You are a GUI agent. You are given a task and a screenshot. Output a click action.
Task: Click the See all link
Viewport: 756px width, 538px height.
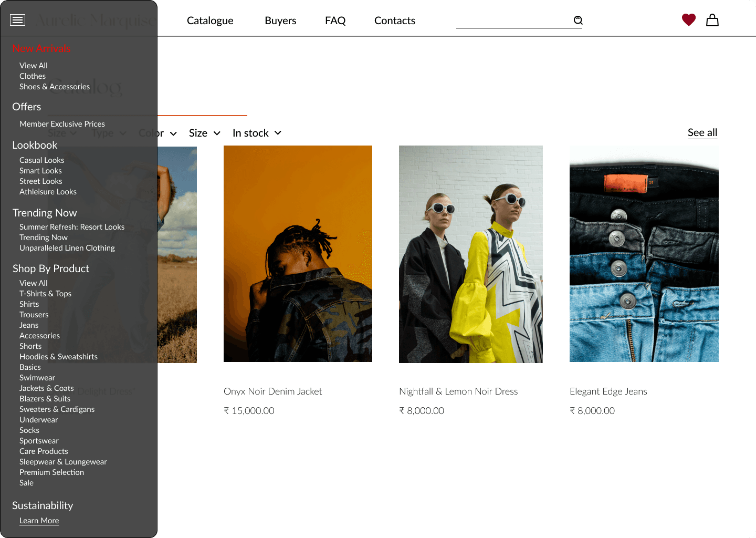(702, 132)
